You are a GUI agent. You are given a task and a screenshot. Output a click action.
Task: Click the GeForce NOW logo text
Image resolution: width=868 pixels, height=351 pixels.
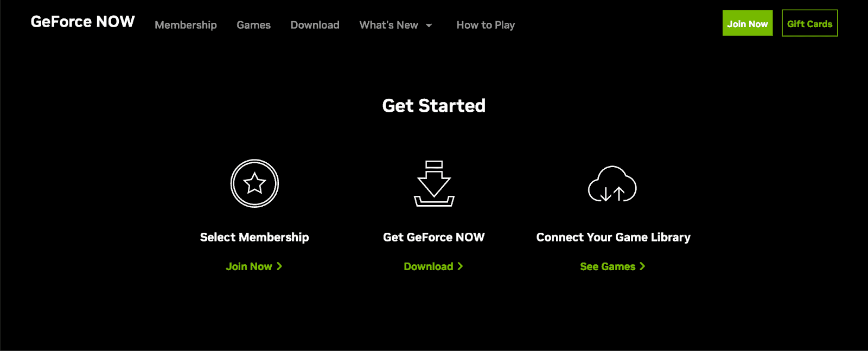[82, 22]
